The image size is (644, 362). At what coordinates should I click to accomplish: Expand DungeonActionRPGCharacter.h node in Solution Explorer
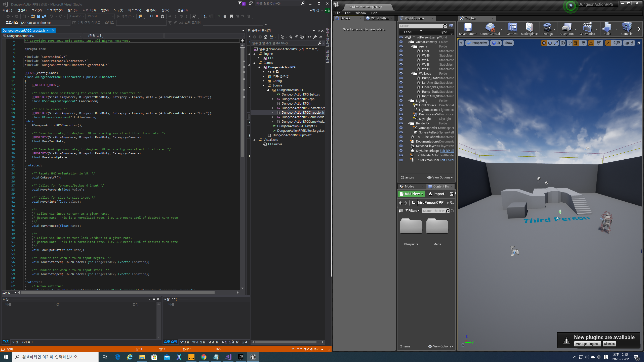pos(272,113)
